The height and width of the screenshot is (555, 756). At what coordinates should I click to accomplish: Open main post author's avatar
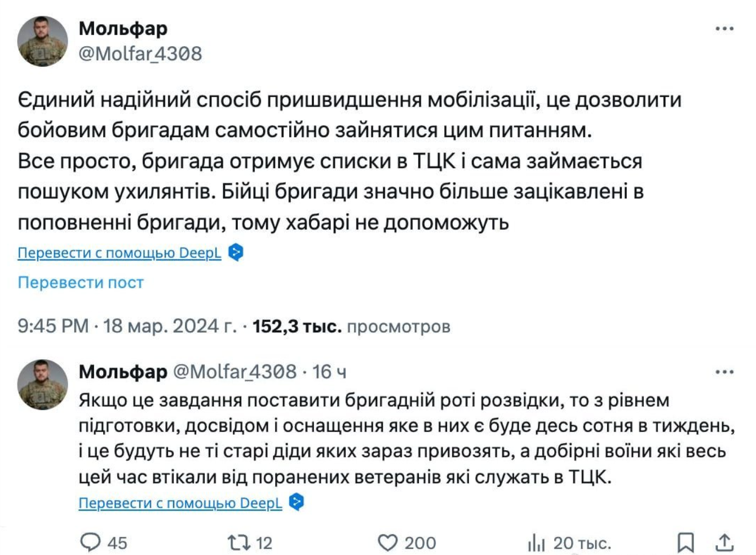tap(43, 41)
